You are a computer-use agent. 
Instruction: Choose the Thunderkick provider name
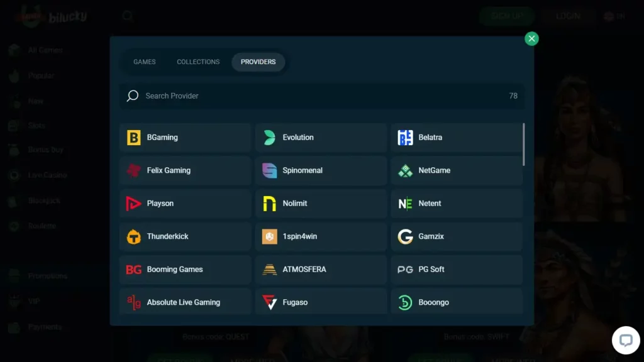tap(167, 236)
